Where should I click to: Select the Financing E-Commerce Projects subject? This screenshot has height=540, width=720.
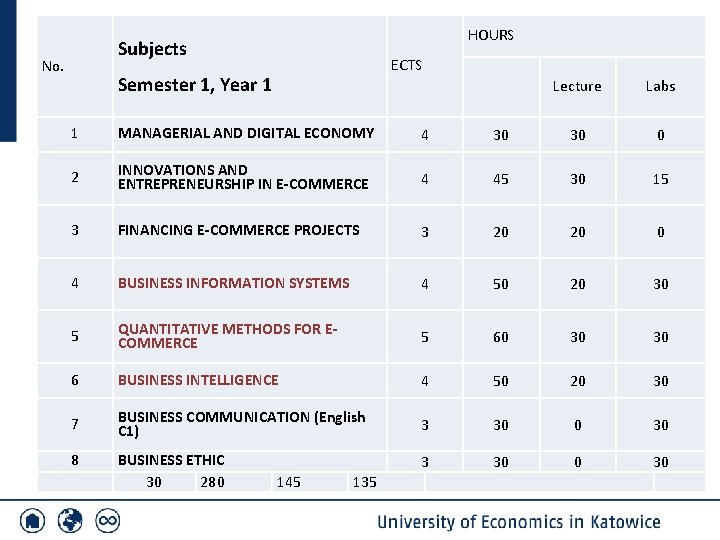[x=238, y=230]
